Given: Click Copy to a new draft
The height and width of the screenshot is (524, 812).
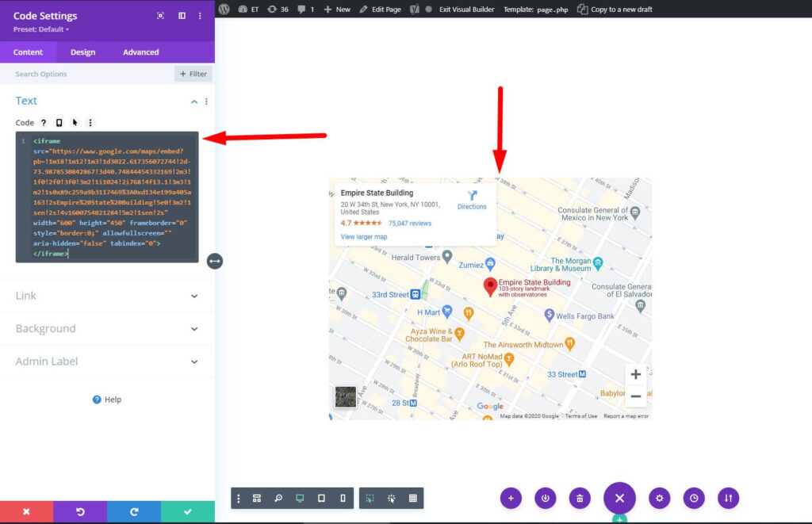Looking at the screenshot, I should [x=615, y=10].
